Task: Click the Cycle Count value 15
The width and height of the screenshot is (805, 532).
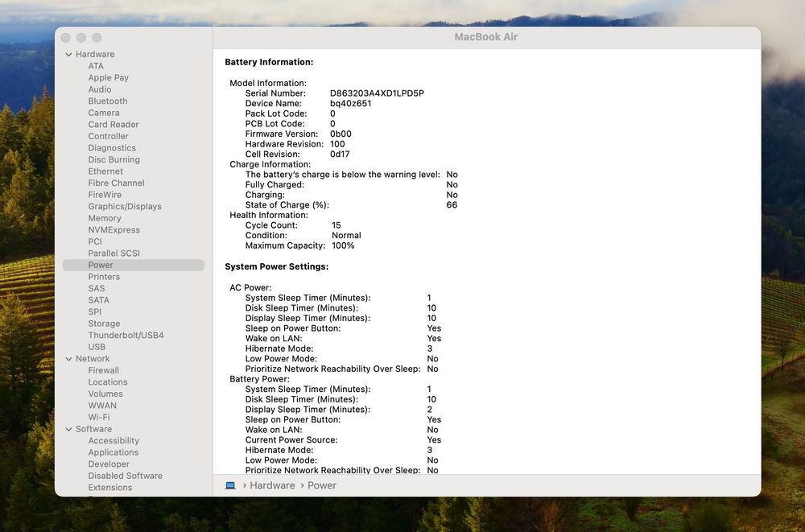Action: 336,225
